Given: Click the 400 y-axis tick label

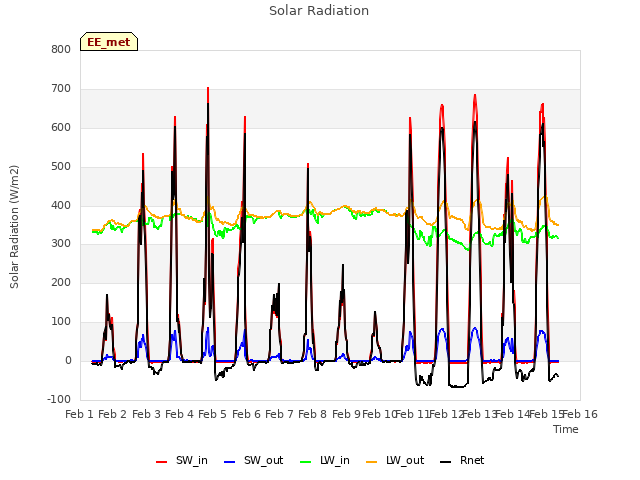Looking at the screenshot, I should (61, 206).
